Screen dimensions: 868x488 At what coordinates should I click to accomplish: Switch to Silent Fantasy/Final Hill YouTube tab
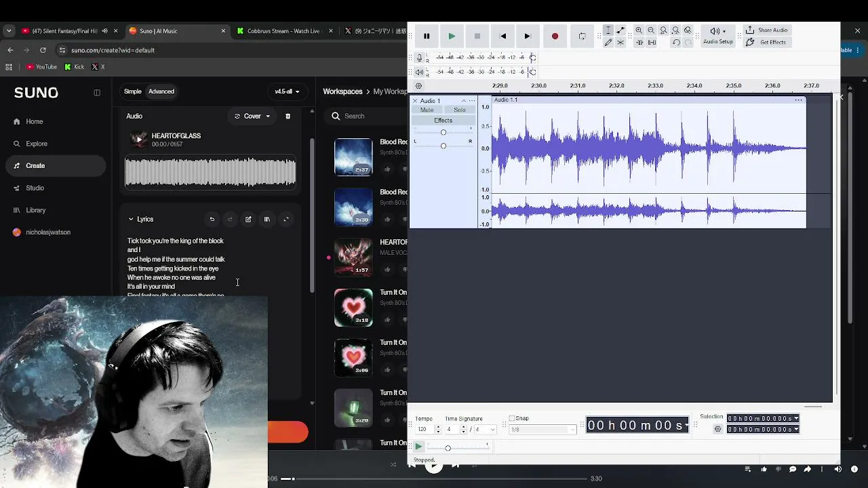[69, 30]
